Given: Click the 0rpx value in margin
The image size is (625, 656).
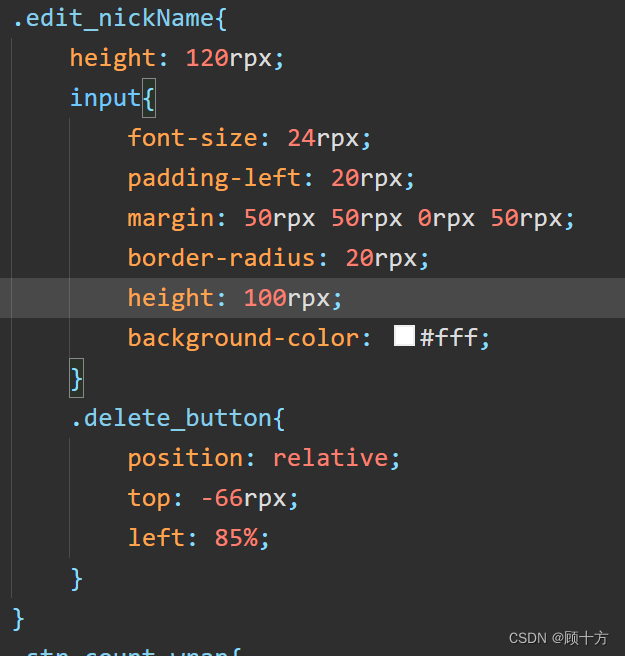Looking at the screenshot, I should [x=446, y=217].
